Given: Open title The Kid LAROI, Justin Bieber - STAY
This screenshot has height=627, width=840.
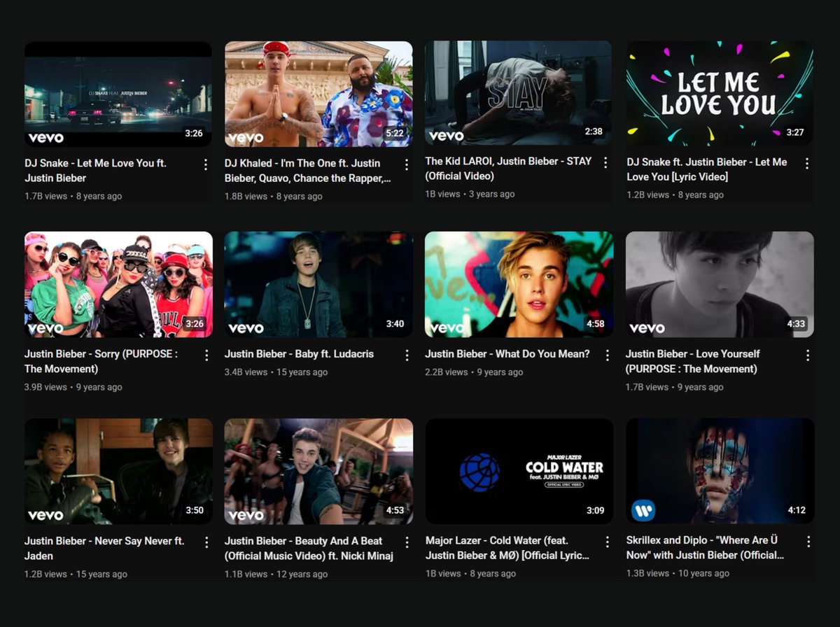Looking at the screenshot, I should [508, 169].
